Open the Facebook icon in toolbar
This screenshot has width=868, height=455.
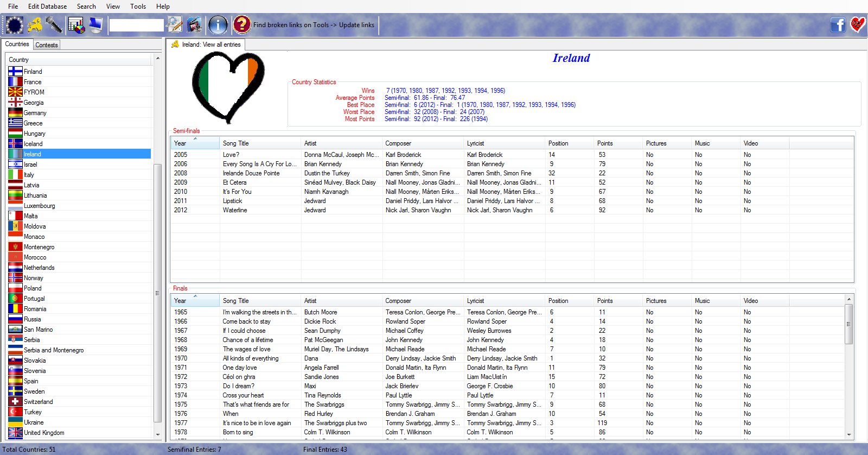[838, 25]
